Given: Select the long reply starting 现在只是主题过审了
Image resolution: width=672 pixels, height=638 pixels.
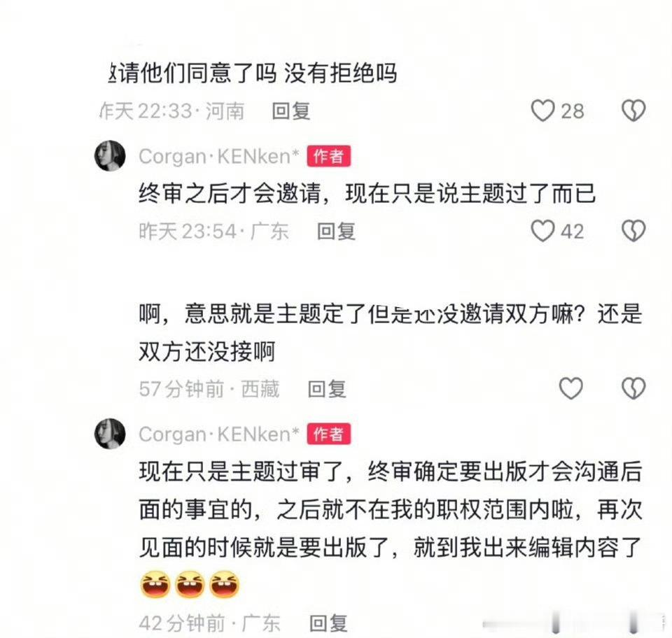Looking at the screenshot, I should 390,509.
